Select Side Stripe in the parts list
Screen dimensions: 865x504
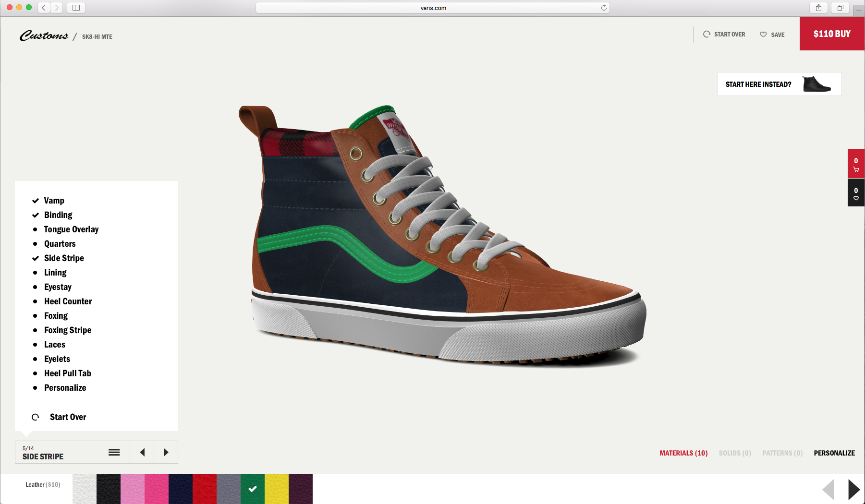[x=64, y=258]
